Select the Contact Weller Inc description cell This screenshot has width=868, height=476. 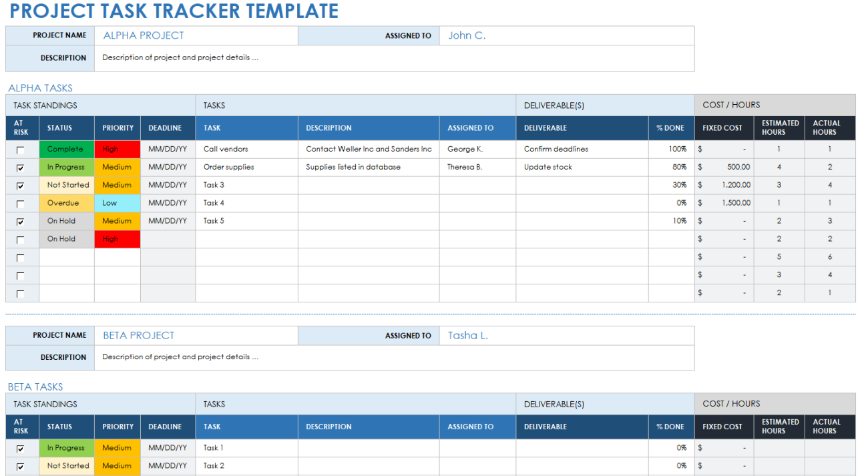[369, 150]
